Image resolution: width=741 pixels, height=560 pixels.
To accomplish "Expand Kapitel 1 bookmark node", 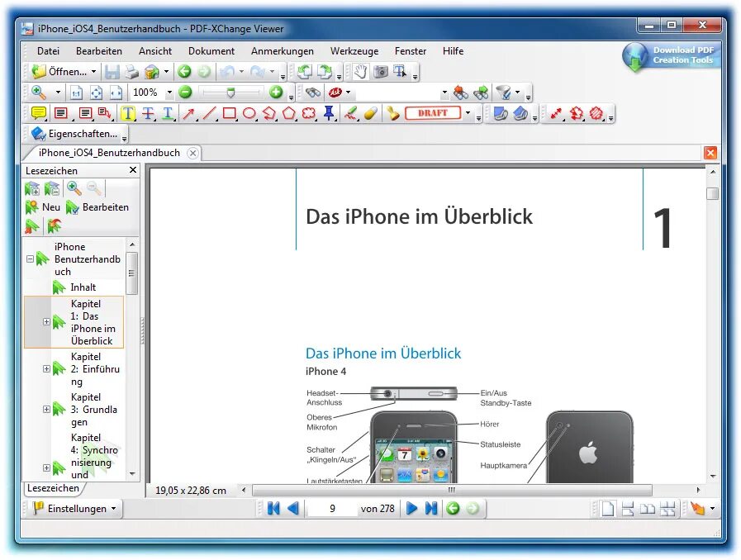I will tap(46, 322).
